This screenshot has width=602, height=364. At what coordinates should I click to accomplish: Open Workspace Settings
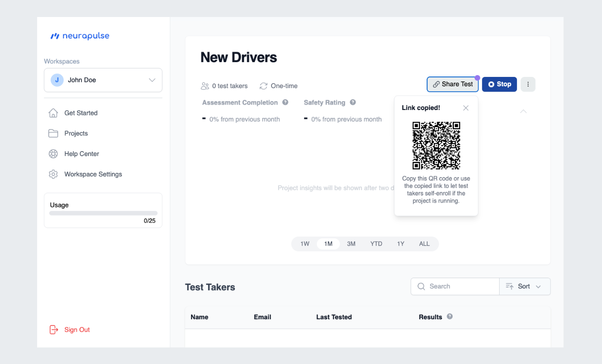[93, 174]
